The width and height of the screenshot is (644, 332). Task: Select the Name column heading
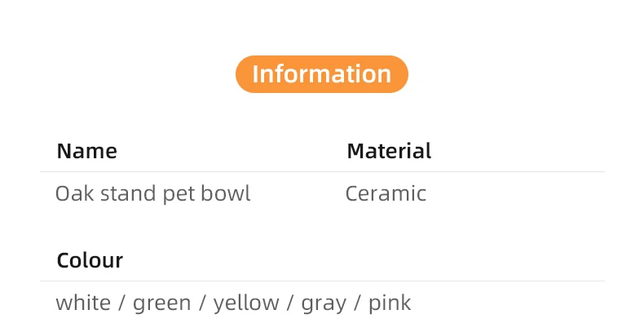[86, 151]
